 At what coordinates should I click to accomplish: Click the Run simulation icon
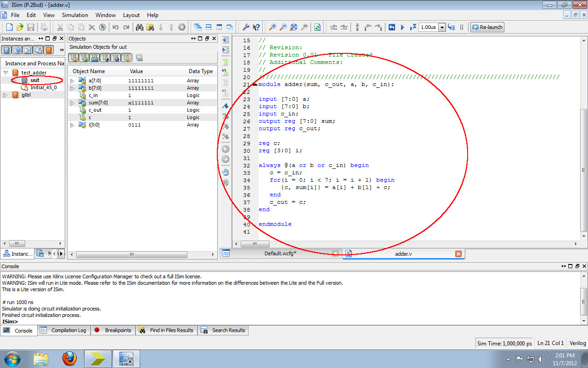[402, 27]
